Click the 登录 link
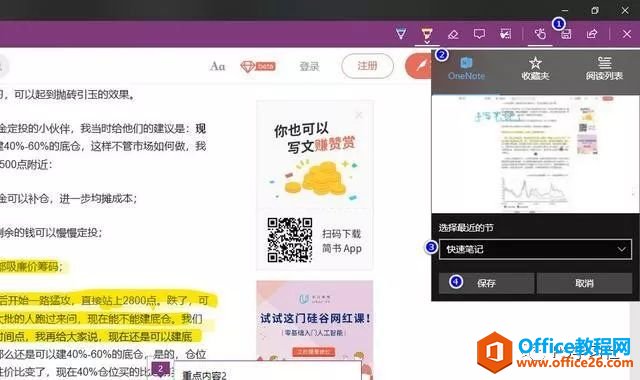This screenshot has height=380, width=640. [309, 66]
